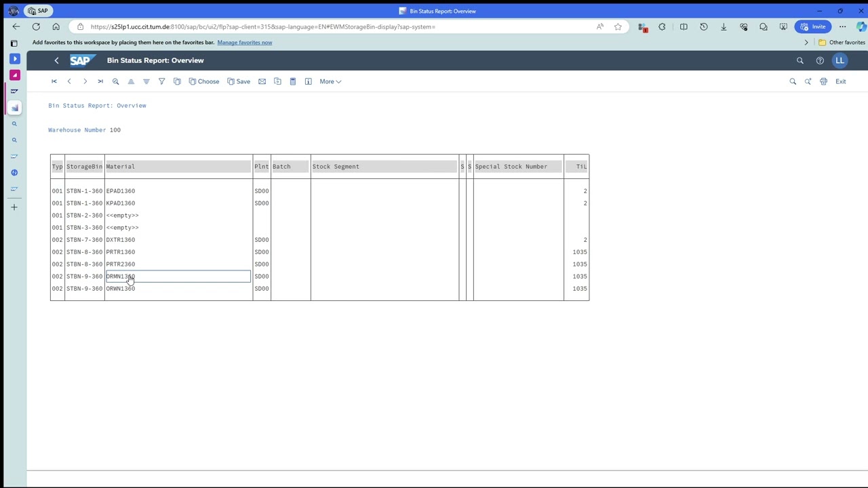Image resolution: width=868 pixels, height=488 pixels.
Task: Open the read aloud icon
Action: (x=600, y=26)
